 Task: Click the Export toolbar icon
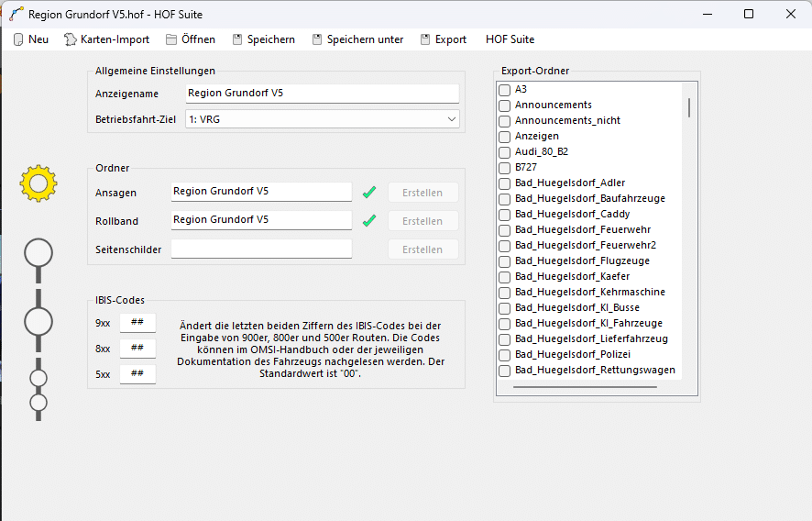point(425,39)
